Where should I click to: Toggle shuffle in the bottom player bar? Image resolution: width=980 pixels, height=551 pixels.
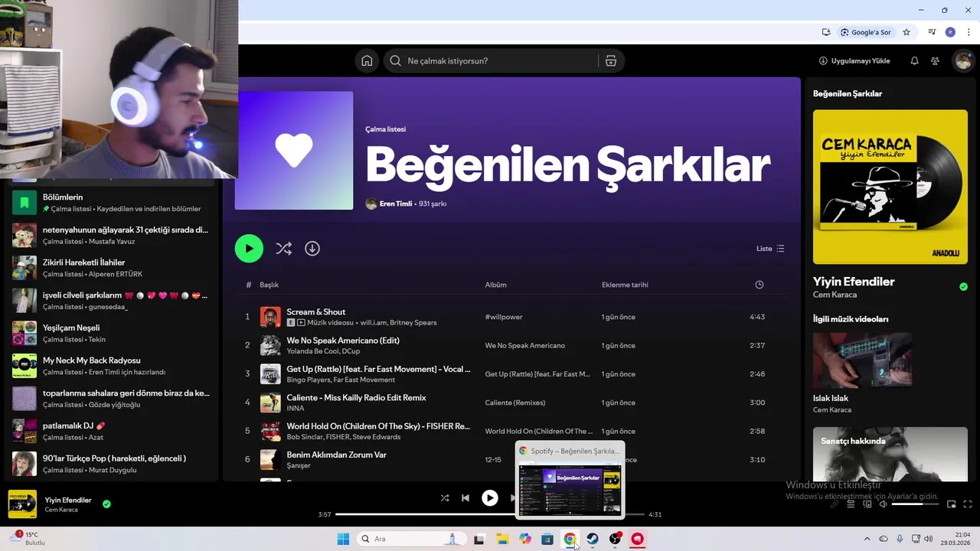coord(445,498)
